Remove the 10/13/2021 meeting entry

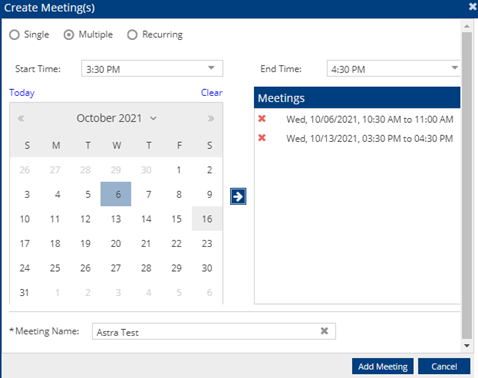tap(262, 137)
